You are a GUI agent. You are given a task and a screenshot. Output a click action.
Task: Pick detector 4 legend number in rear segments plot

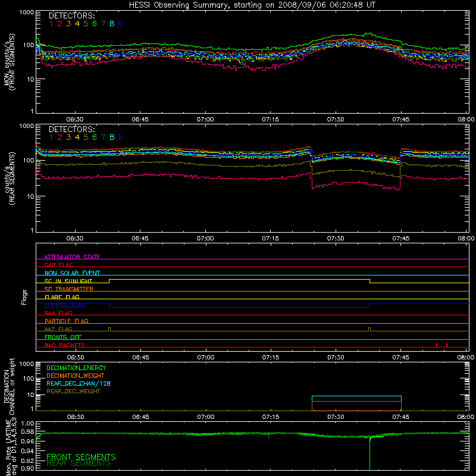(x=77, y=137)
